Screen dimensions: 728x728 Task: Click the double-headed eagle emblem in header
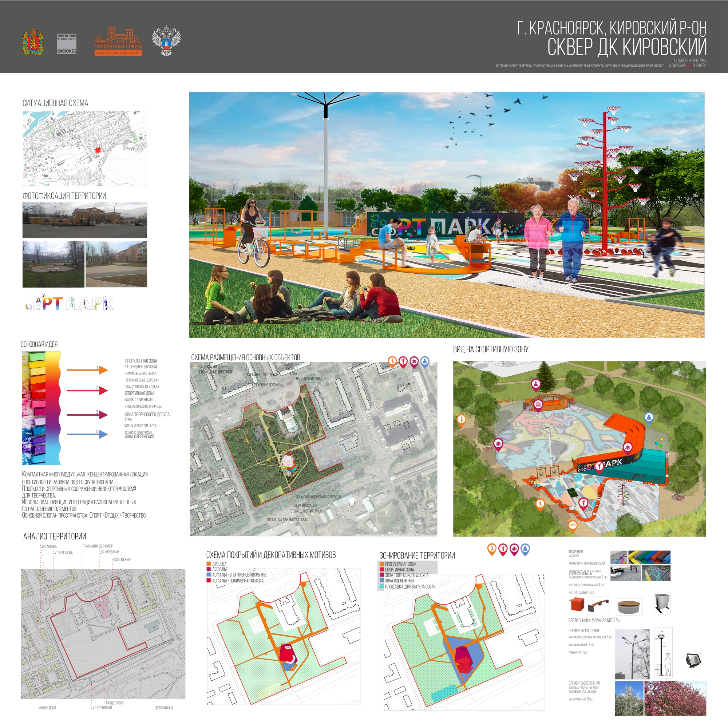(x=166, y=41)
